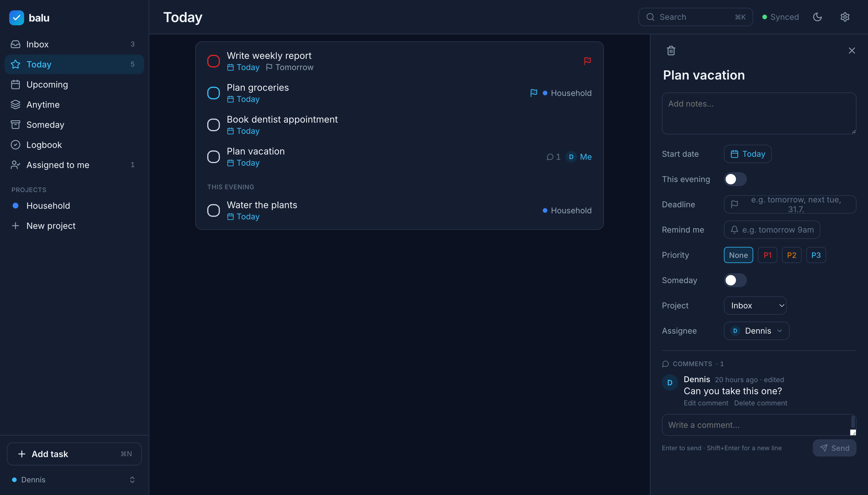
Task: Set priority to P2
Action: (792, 255)
